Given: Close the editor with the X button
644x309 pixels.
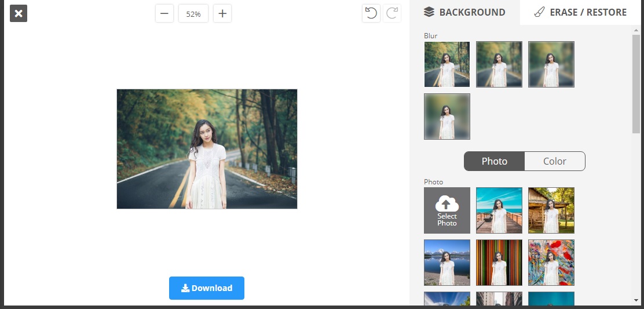Looking at the screenshot, I should click(19, 13).
